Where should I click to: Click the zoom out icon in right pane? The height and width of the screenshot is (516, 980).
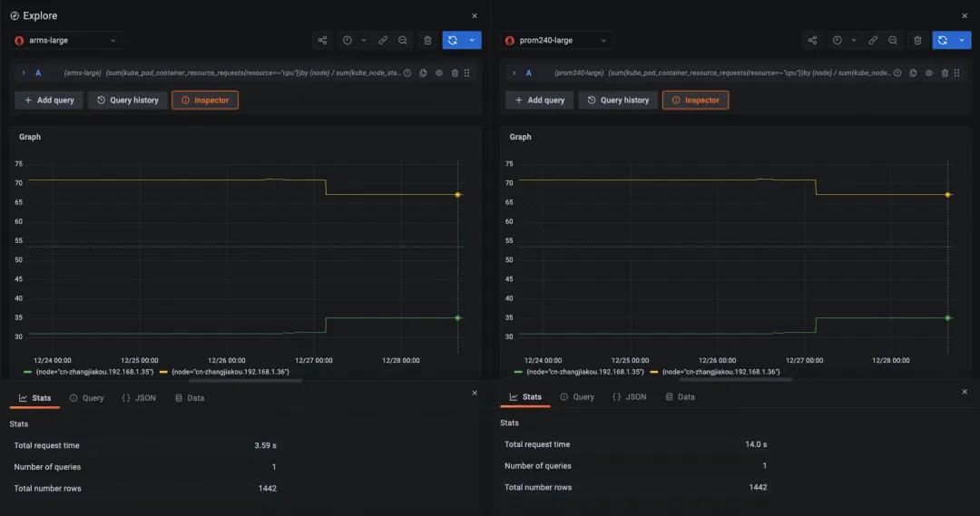(893, 41)
